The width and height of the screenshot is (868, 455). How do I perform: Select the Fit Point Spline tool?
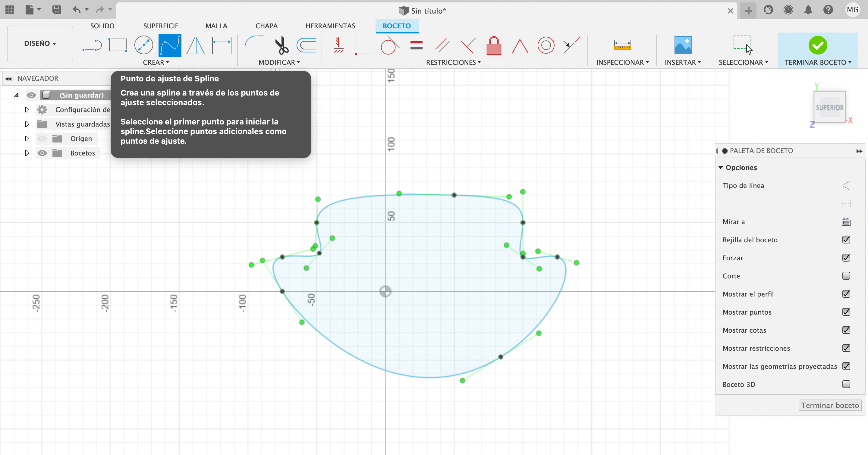(x=170, y=45)
